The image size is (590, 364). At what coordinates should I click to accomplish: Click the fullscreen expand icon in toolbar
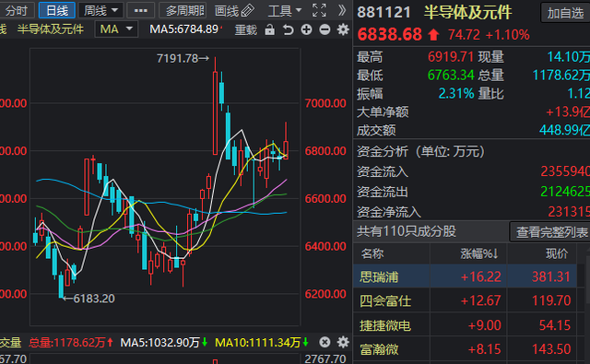coord(319,10)
